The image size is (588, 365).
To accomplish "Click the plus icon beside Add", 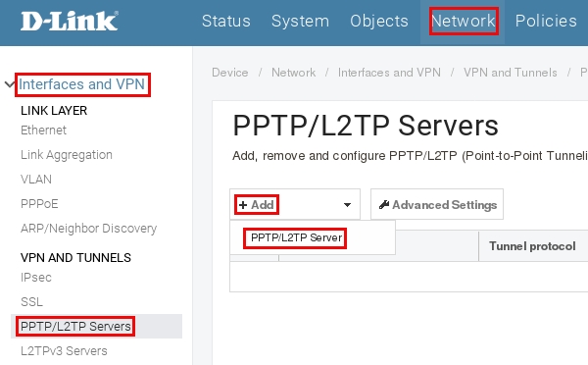I will tap(243, 205).
